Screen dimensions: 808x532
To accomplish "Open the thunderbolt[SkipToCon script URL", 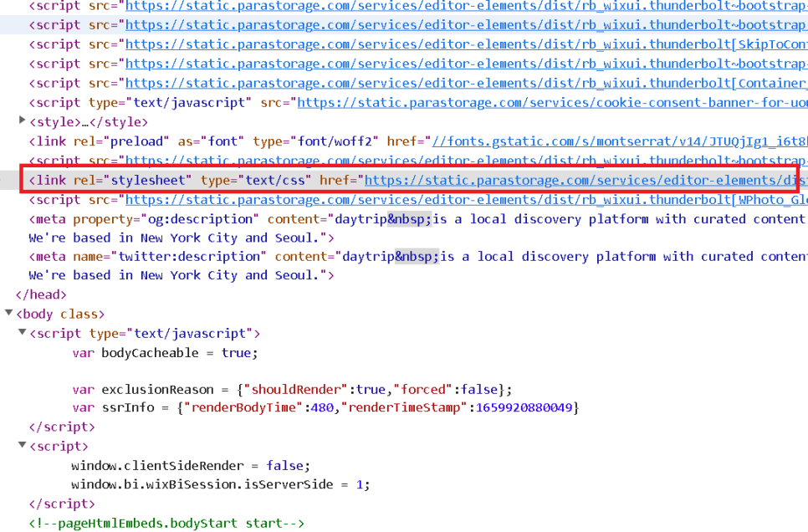I will click(x=467, y=45).
